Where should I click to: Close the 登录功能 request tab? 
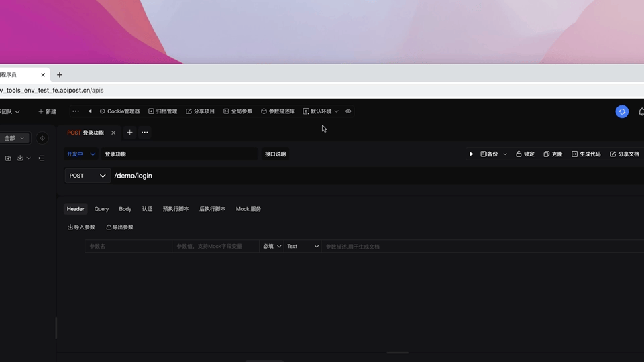point(113,133)
